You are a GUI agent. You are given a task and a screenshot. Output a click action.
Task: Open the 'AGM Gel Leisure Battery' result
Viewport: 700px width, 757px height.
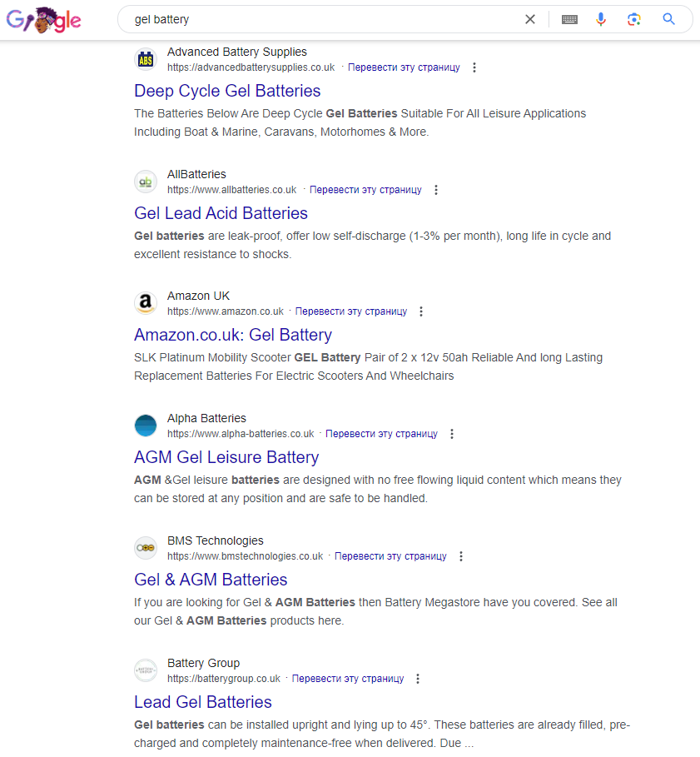pos(226,457)
